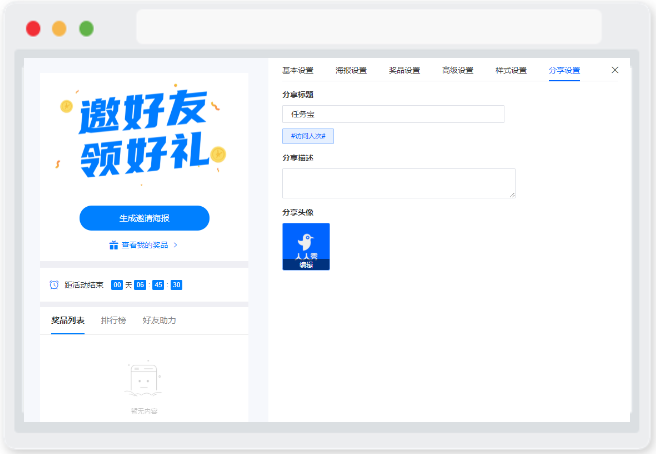Switch to the 排行榜 preview tab
Screen dimensions: 656x454
[113, 321]
